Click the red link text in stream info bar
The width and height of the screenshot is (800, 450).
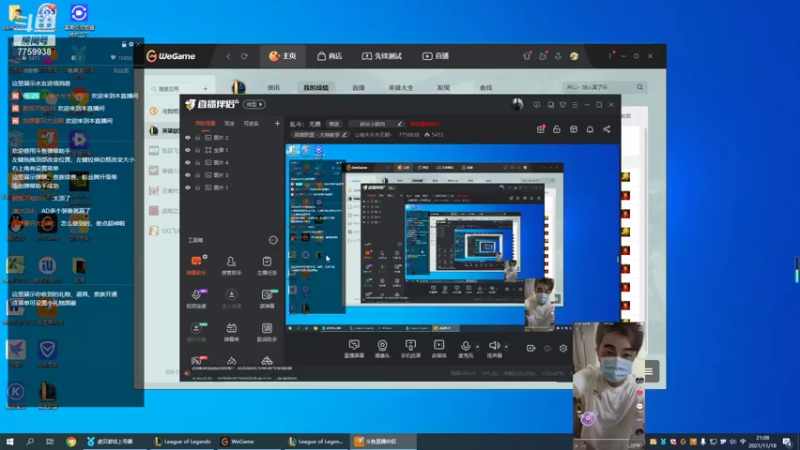[x=424, y=124]
